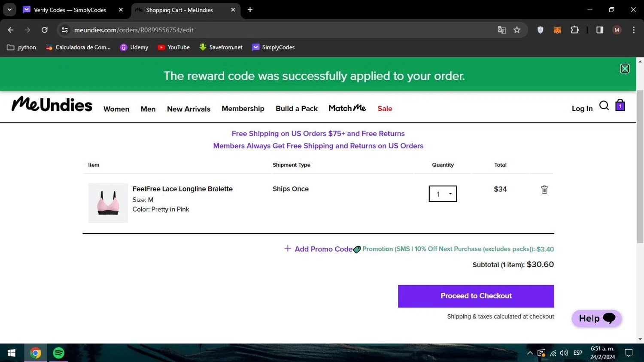Expand the tab search dropdown arrow
Image resolution: width=644 pixels, height=362 pixels.
tap(9, 9)
